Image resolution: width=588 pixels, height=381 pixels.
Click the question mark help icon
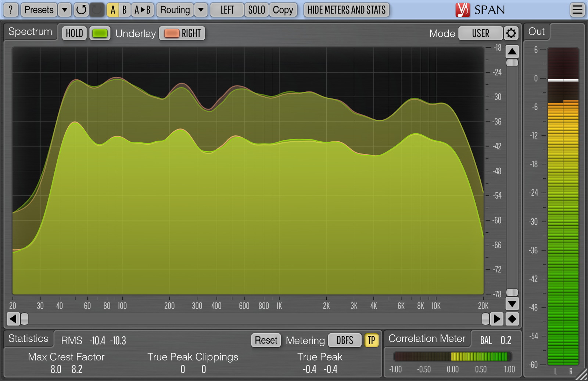coord(11,10)
